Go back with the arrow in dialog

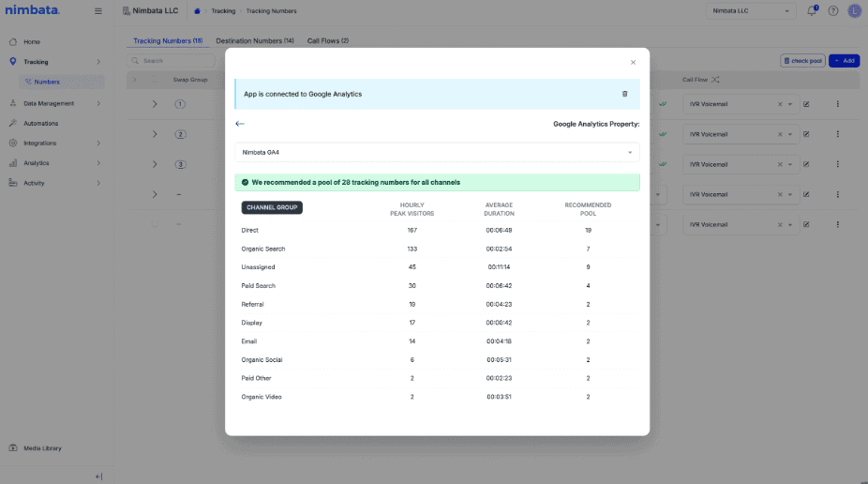point(240,124)
